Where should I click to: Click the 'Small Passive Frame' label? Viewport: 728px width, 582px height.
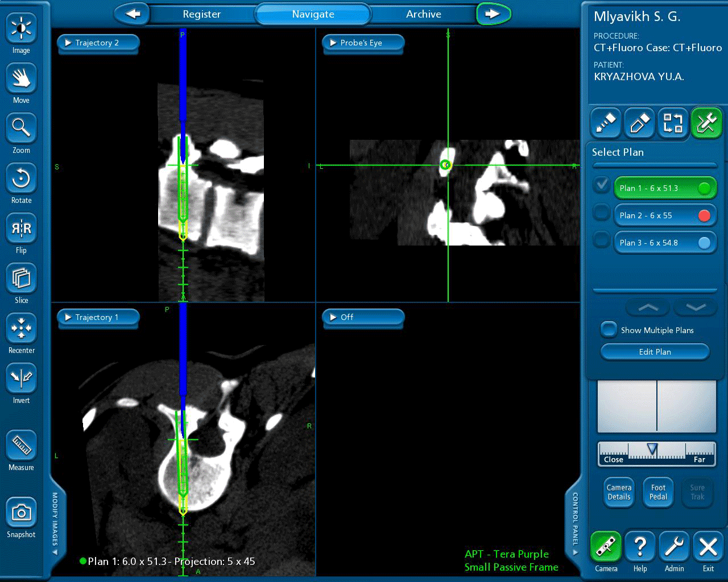point(511,567)
